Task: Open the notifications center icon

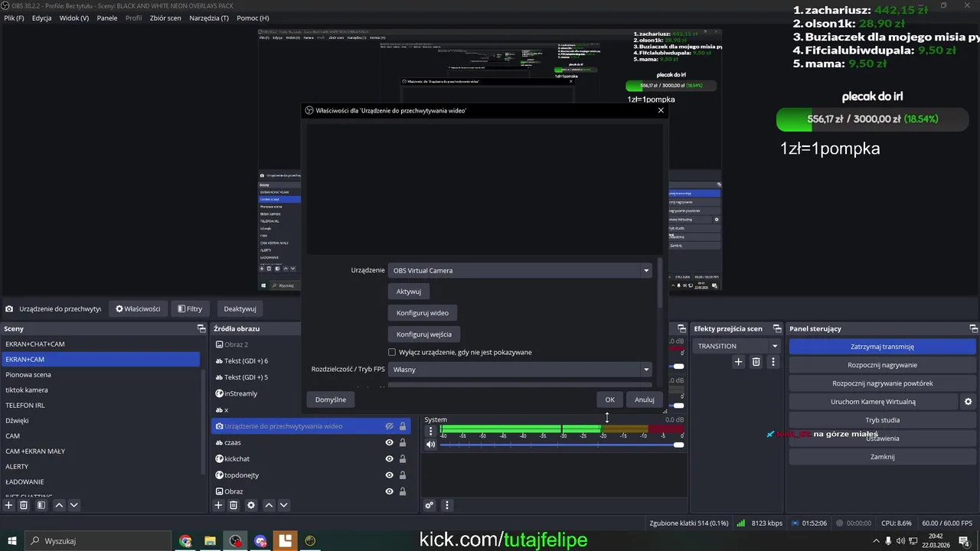Action: pyautogui.click(x=963, y=541)
